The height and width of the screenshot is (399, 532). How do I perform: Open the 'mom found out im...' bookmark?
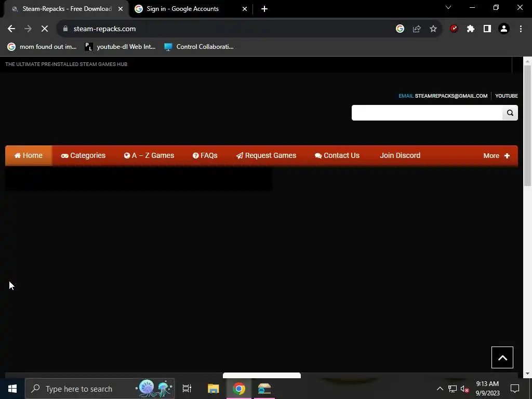42,47
